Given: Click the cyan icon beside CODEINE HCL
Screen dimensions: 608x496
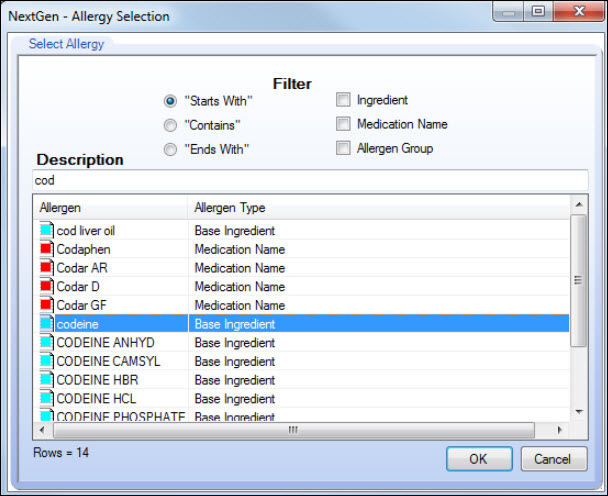Looking at the screenshot, I should point(46,398).
